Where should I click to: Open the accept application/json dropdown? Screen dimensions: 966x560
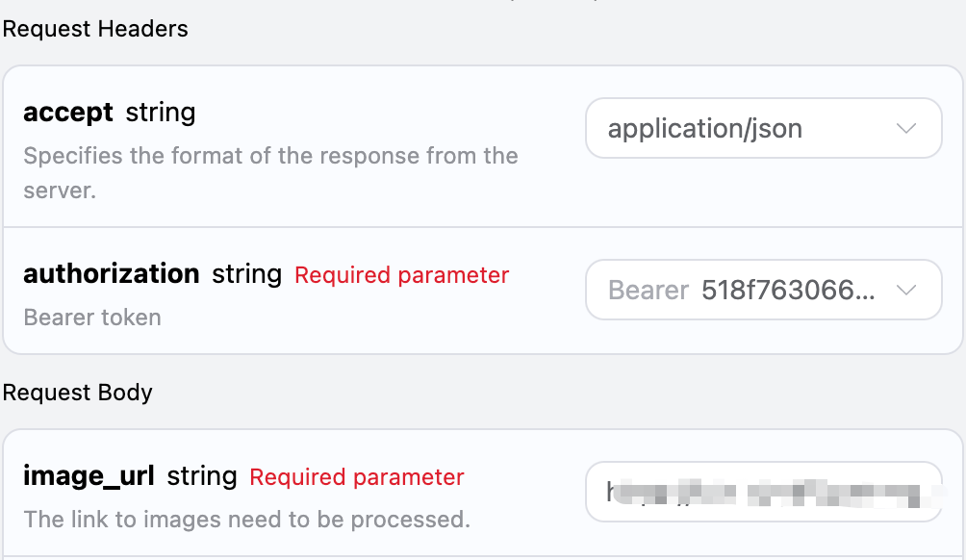pos(762,128)
